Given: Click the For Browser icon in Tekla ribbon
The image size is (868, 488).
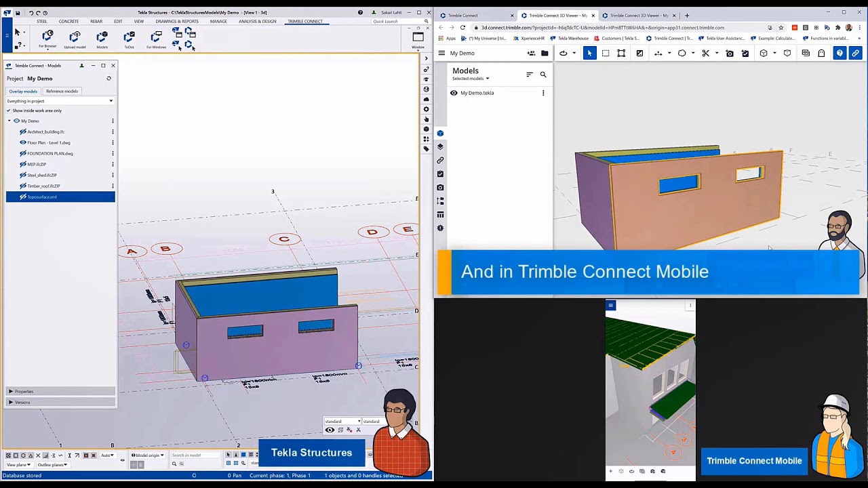Looking at the screenshot, I should point(47,37).
